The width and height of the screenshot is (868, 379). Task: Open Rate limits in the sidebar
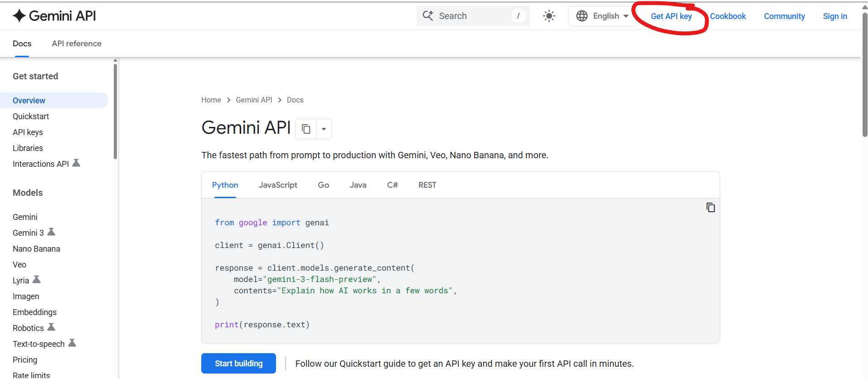tap(31, 375)
